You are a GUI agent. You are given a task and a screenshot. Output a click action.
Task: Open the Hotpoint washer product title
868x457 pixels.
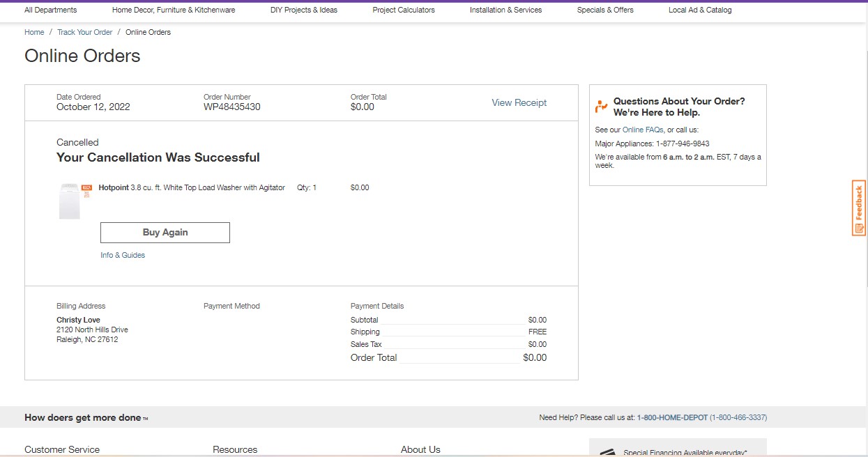point(192,187)
